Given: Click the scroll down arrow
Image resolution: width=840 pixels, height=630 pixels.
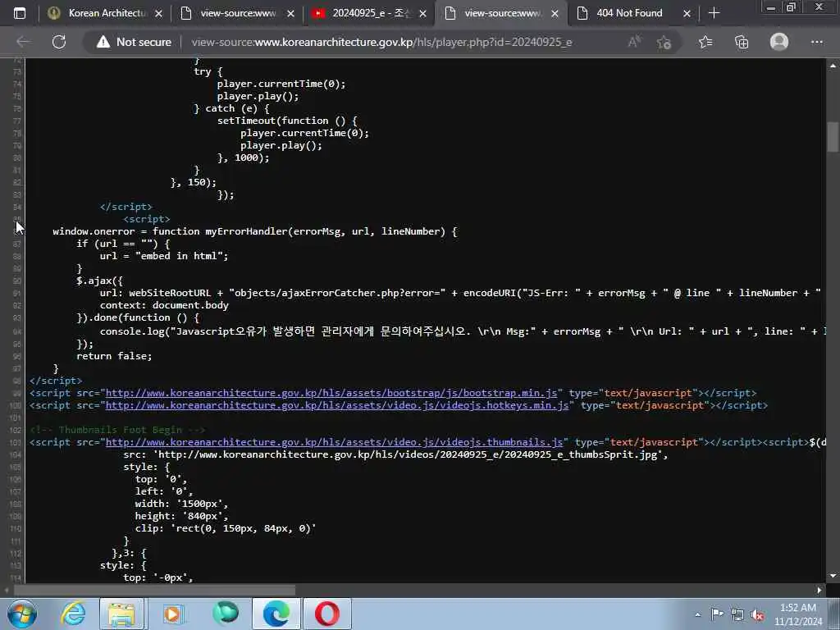Looking at the screenshot, I should (833, 576).
